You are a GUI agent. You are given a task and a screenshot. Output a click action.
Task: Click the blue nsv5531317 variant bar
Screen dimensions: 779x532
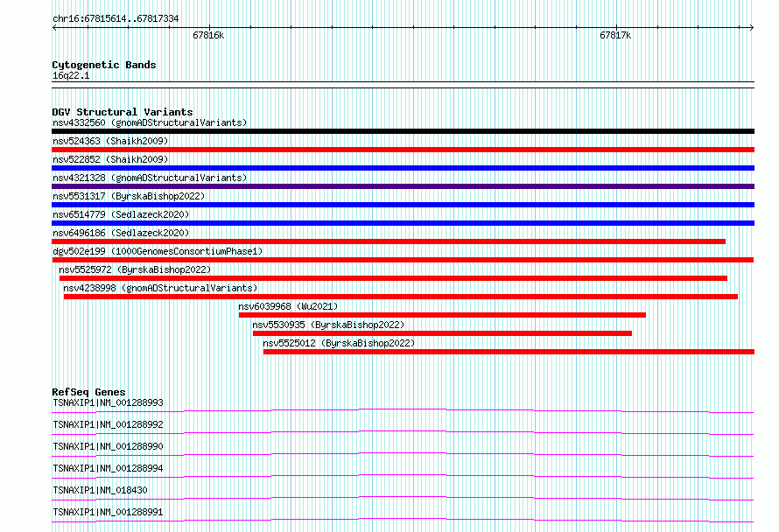click(x=403, y=205)
